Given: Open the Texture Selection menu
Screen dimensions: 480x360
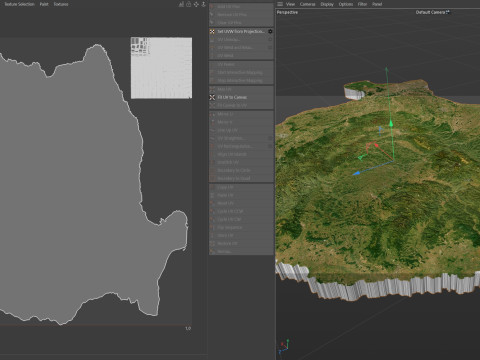Looking at the screenshot, I should (19, 4).
